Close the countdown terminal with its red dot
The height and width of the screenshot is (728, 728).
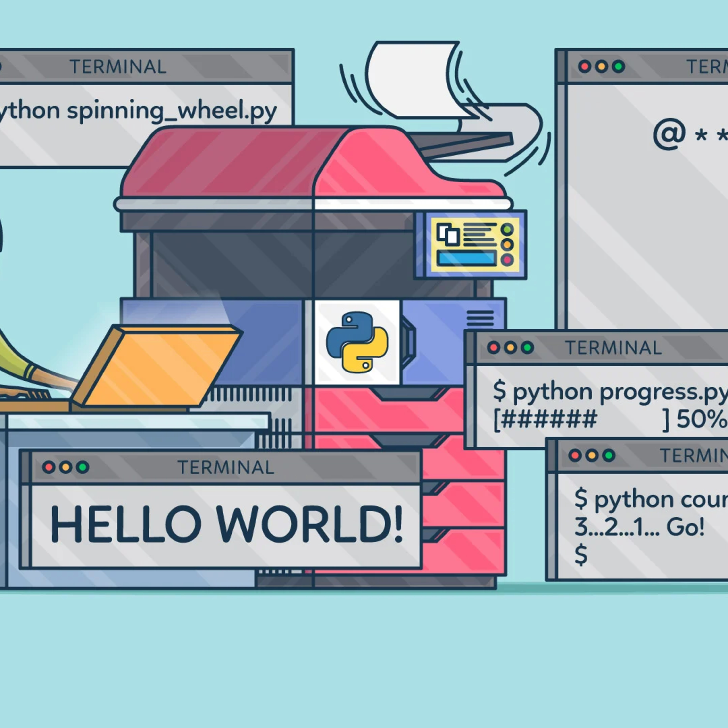click(x=575, y=455)
